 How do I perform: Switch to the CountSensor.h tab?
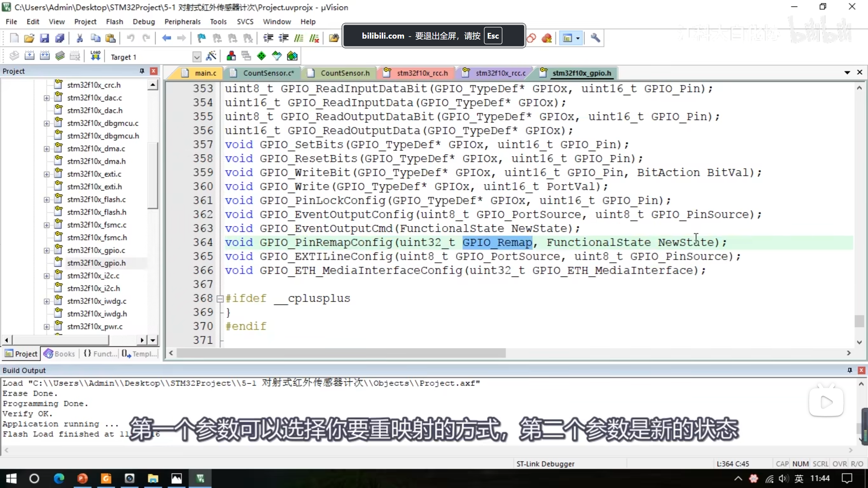click(x=345, y=73)
